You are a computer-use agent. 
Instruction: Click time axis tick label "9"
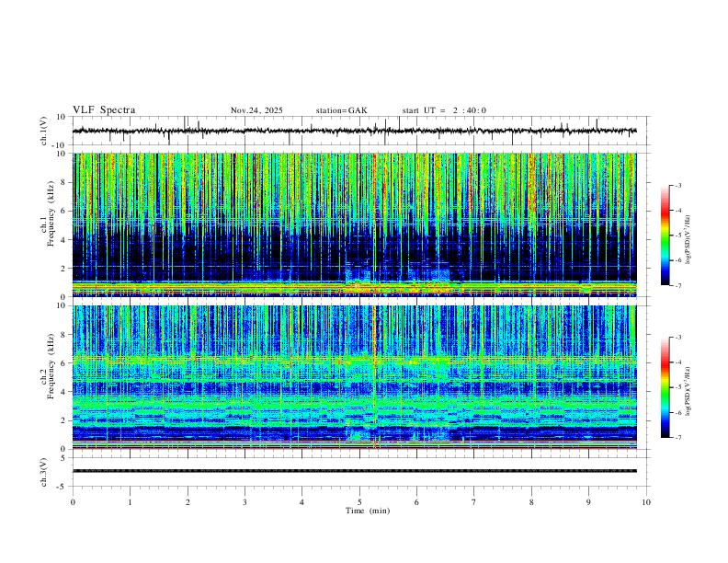(588, 502)
